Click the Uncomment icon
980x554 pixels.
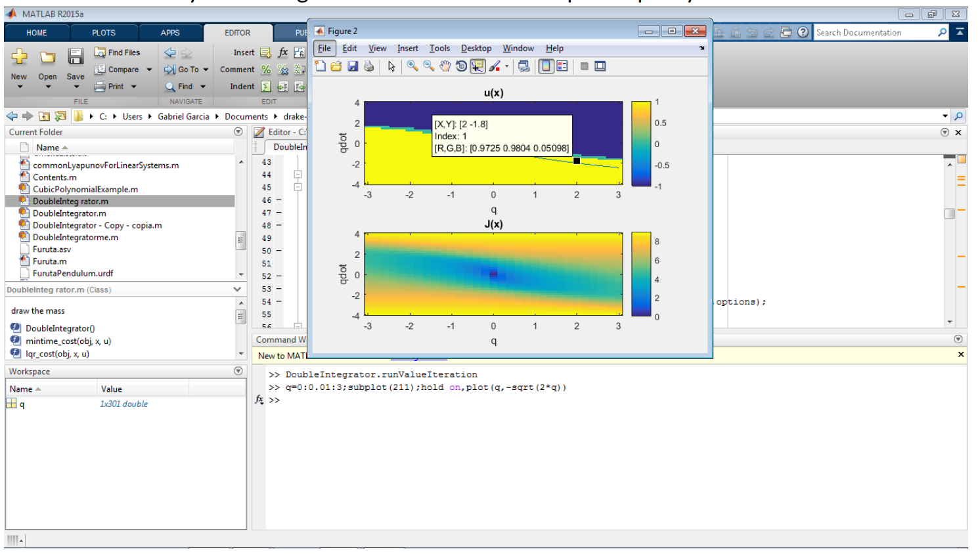click(283, 70)
